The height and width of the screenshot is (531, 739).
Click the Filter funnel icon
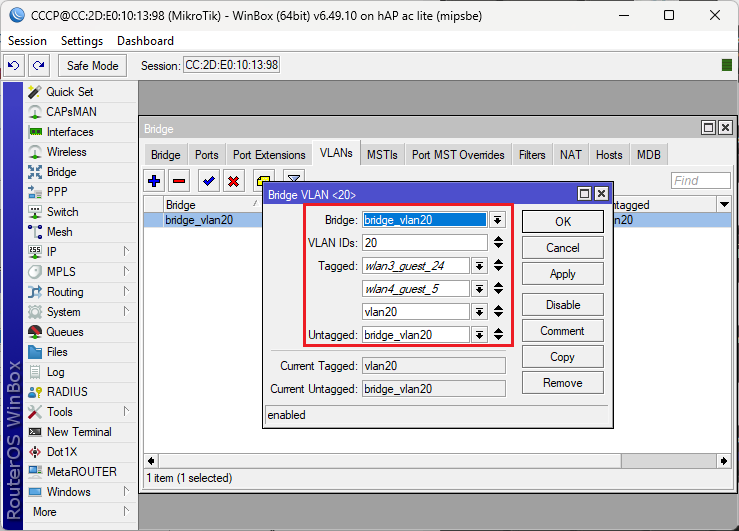(294, 177)
